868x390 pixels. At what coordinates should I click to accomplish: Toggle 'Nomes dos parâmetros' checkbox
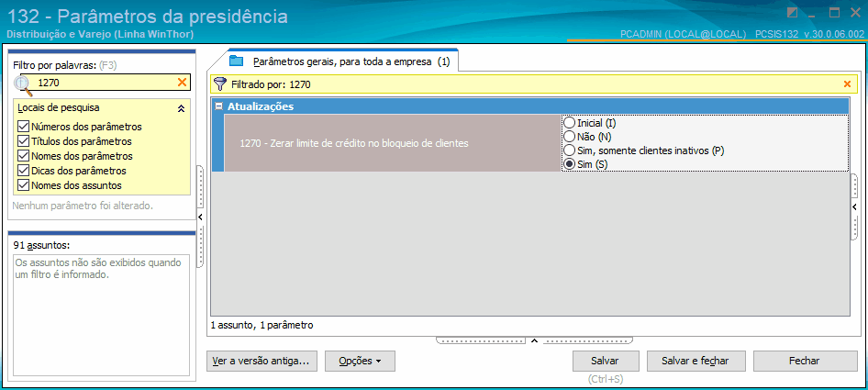pos(23,156)
